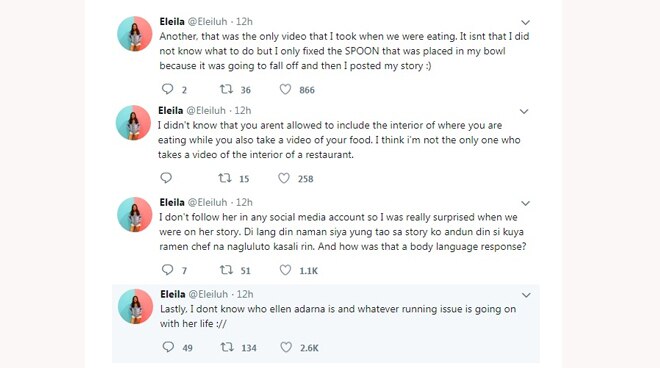Open Eleila's avatar on the last tweet
The image size is (660, 368).
pos(136,307)
